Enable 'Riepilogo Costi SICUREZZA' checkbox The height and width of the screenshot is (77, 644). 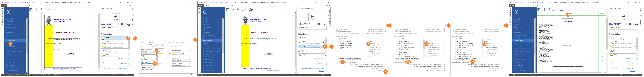[141, 67]
